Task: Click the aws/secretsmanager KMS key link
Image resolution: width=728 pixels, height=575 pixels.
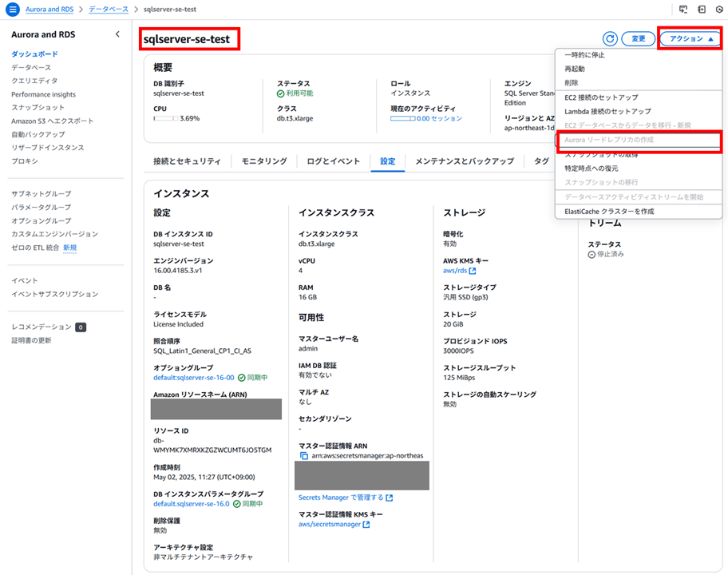Action: click(x=330, y=525)
